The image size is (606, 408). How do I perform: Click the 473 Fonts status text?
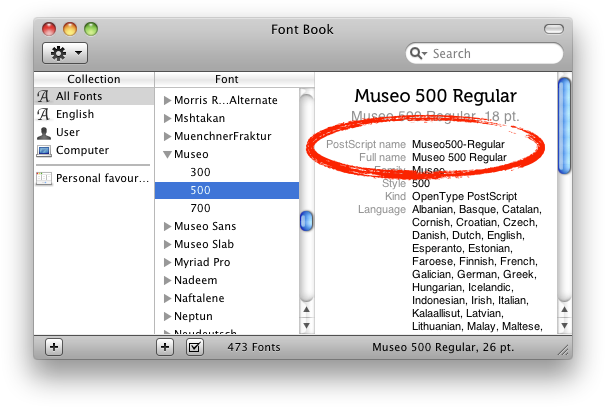(254, 347)
